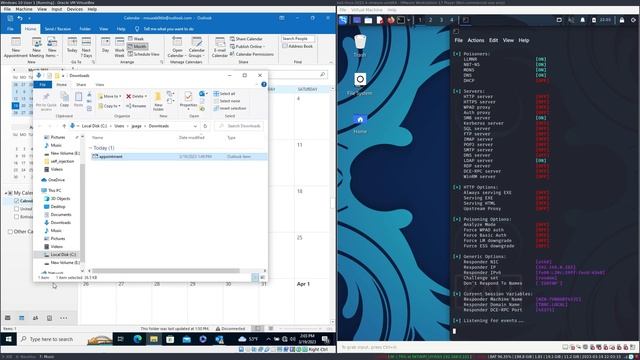Image resolution: width=640 pixels, height=360 pixels.
Task: Expand explorer address bar history dropdown
Action: pyautogui.click(x=196, y=126)
